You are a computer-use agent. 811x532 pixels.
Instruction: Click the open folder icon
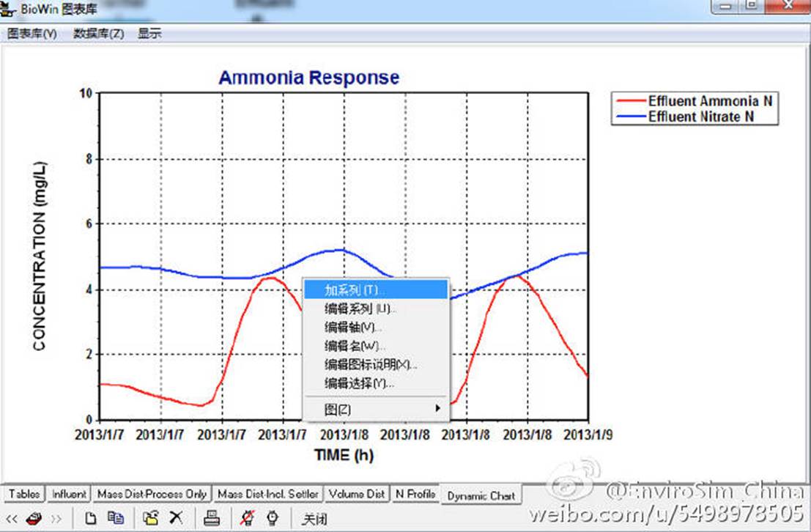[151, 519]
